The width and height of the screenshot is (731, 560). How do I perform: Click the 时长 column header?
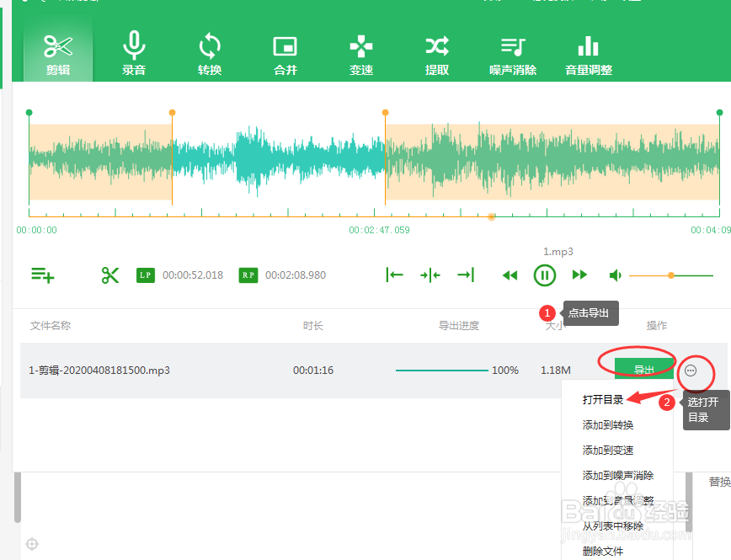pos(312,325)
